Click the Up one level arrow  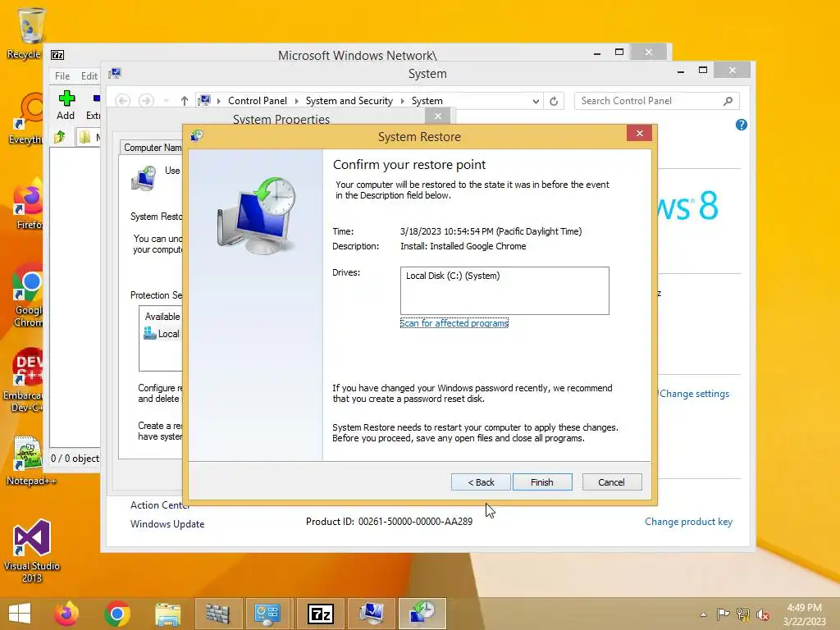point(185,101)
